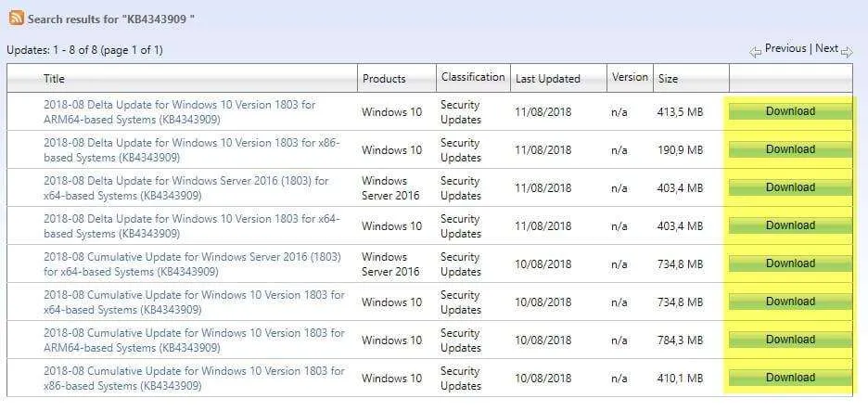The height and width of the screenshot is (411, 868).
Task: Click the Previous page arrow icon
Action: coord(756,52)
